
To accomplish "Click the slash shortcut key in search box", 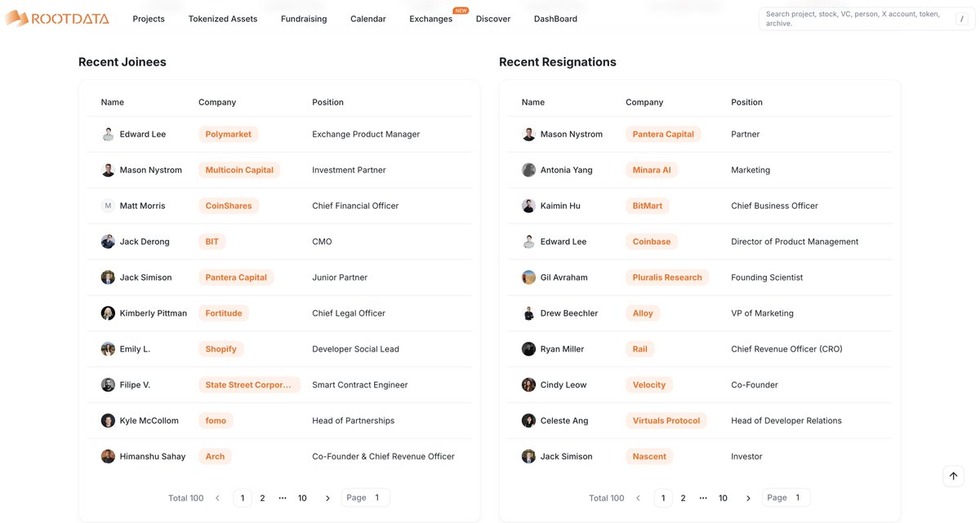I will click(961, 19).
